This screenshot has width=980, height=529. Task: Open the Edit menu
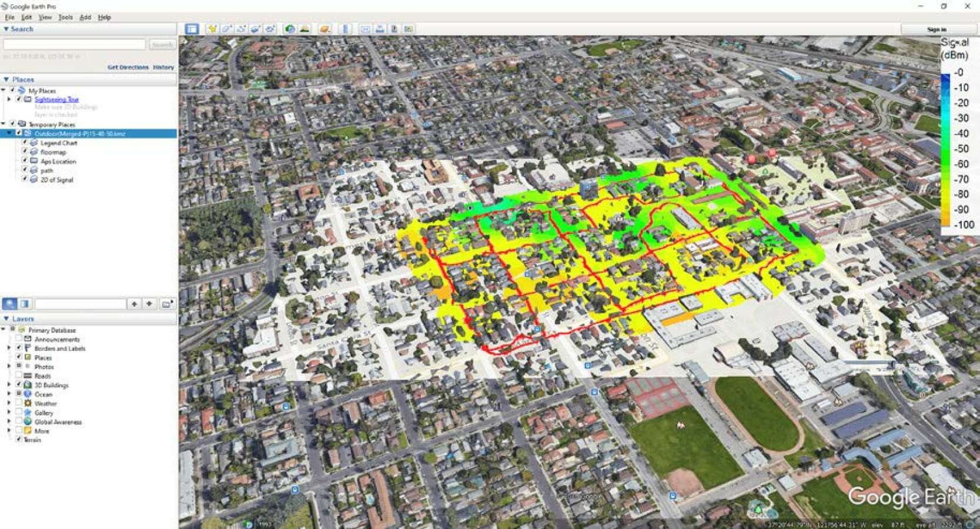[26, 17]
